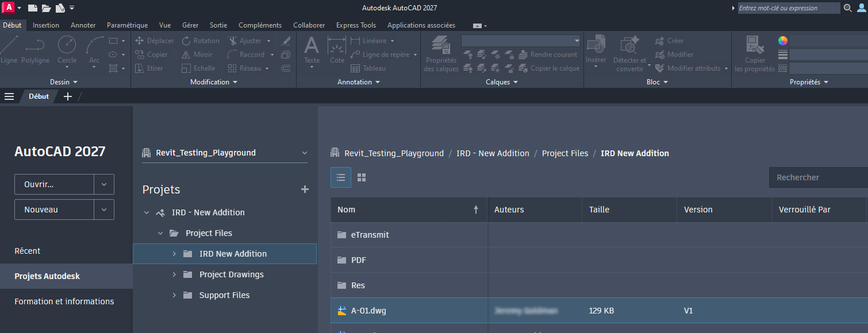Image resolution: width=868 pixels, height=333 pixels.
Task: Expand the Support Files folder chevron
Action: pos(174,295)
